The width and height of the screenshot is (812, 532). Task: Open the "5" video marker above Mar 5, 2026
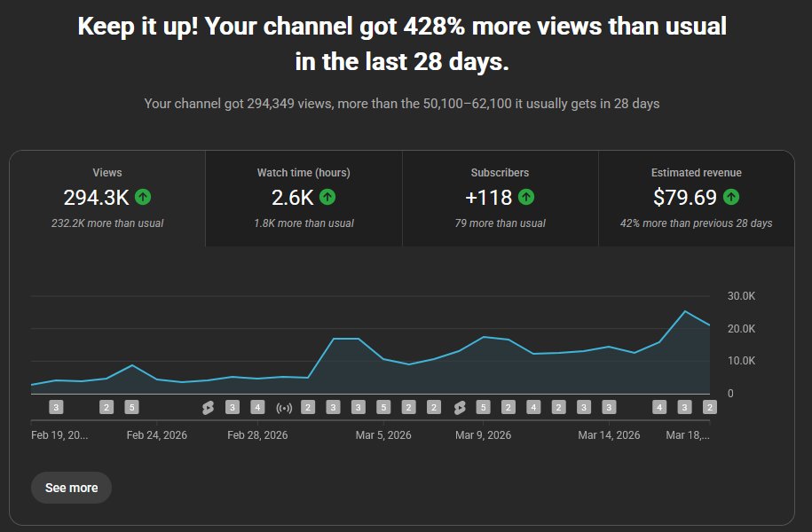tap(383, 407)
